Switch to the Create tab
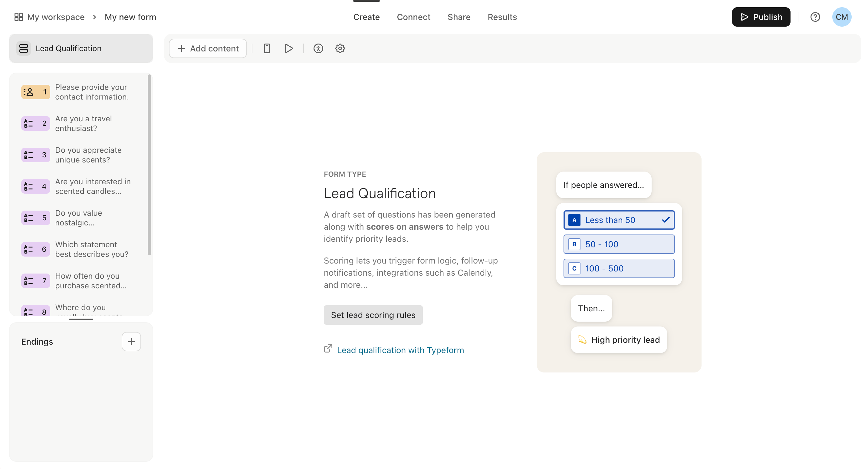This screenshot has width=868, height=469. (366, 17)
